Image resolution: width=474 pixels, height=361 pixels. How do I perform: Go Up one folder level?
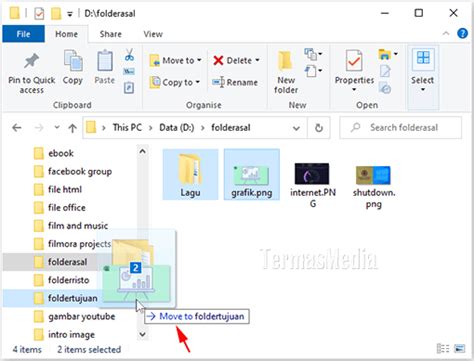[x=72, y=128]
